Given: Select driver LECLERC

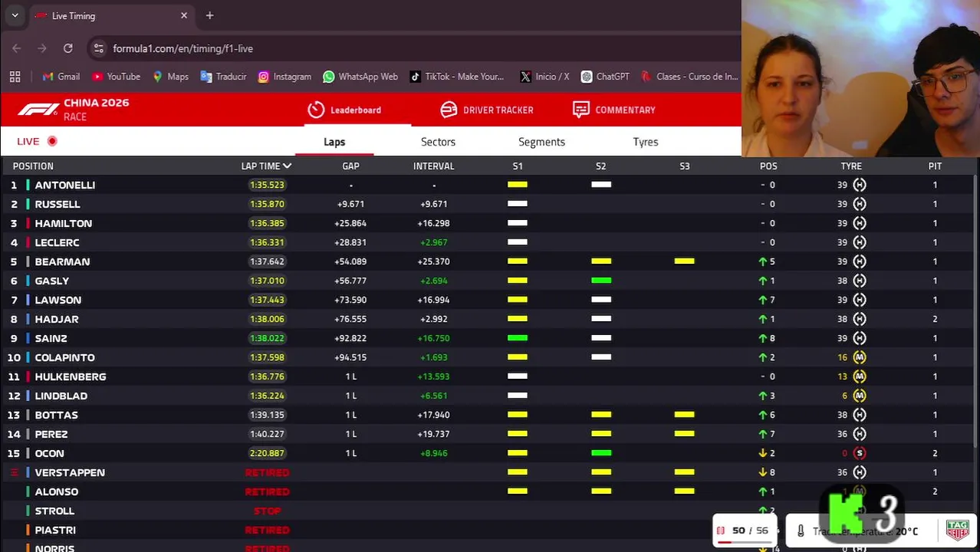Looking at the screenshot, I should (x=58, y=242).
